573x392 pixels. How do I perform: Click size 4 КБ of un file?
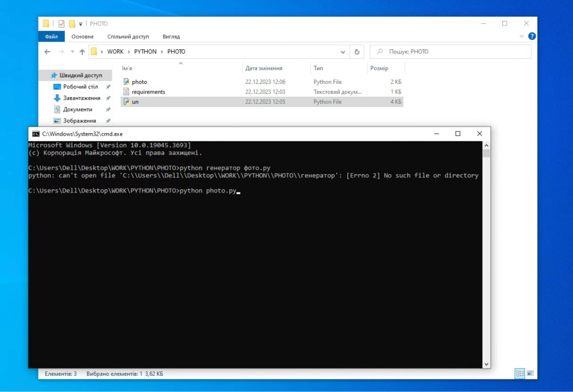[x=396, y=102]
